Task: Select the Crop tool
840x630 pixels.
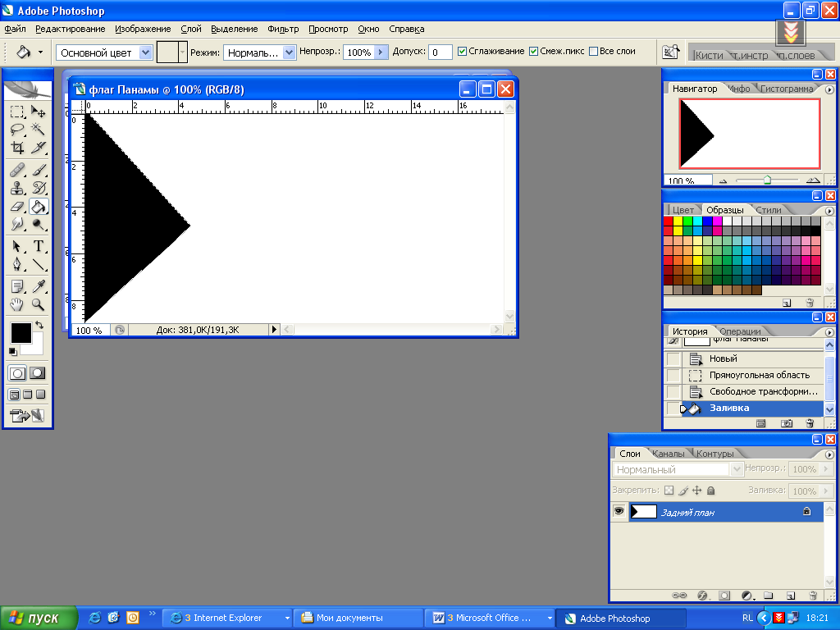Action: (17, 148)
